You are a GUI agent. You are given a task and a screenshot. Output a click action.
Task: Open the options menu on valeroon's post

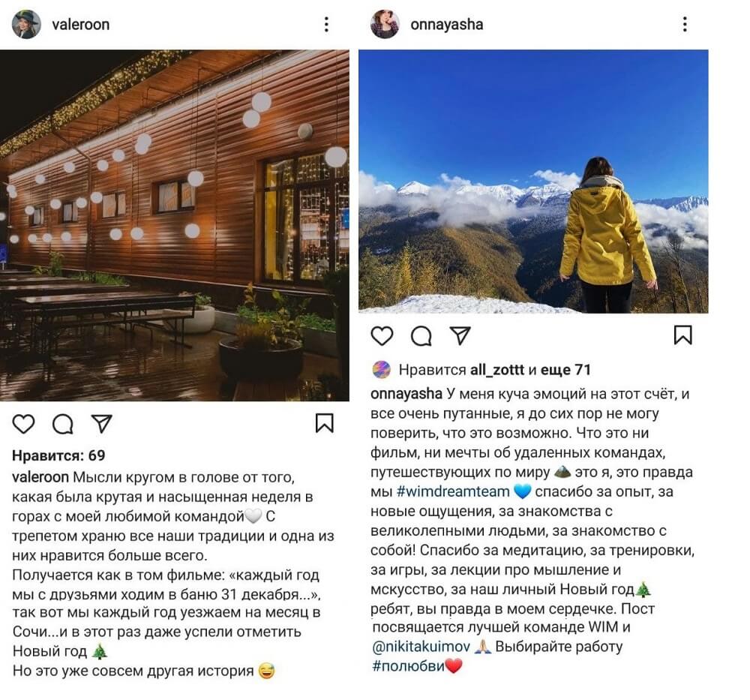[325, 24]
